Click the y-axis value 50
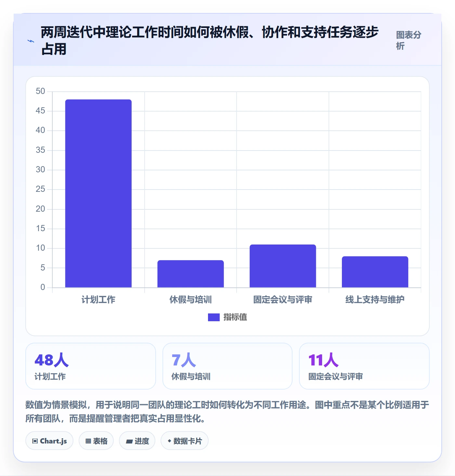455x476 pixels. coord(40,91)
